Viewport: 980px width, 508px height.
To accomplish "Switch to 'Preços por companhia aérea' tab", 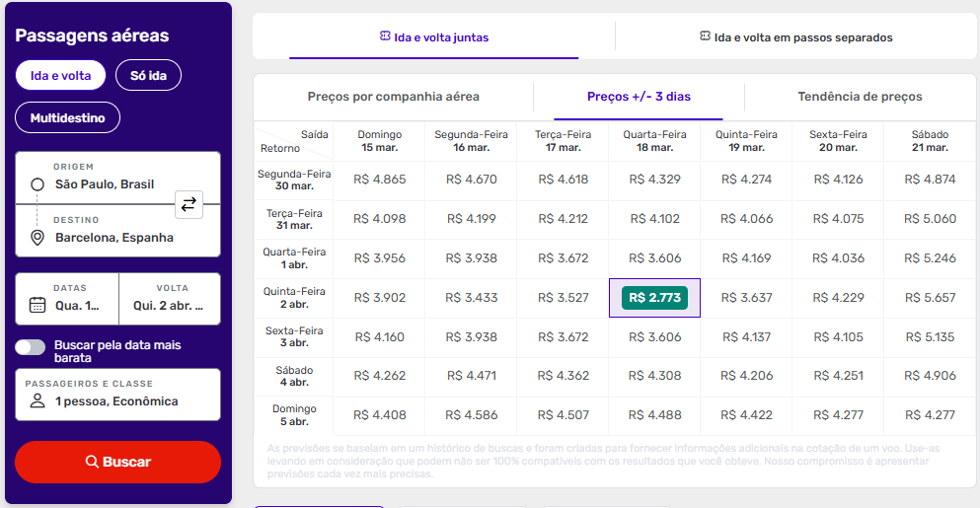I will coord(393,97).
